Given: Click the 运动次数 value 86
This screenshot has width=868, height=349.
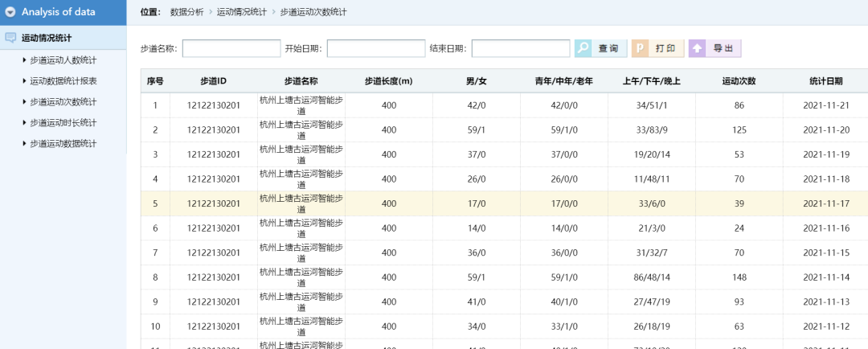Looking at the screenshot, I should pyautogui.click(x=739, y=105).
